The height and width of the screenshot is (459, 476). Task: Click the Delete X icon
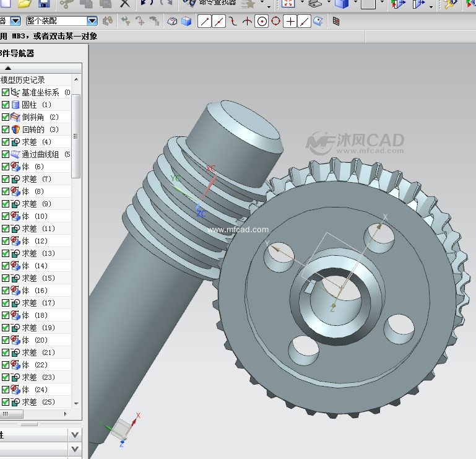(124, 3)
